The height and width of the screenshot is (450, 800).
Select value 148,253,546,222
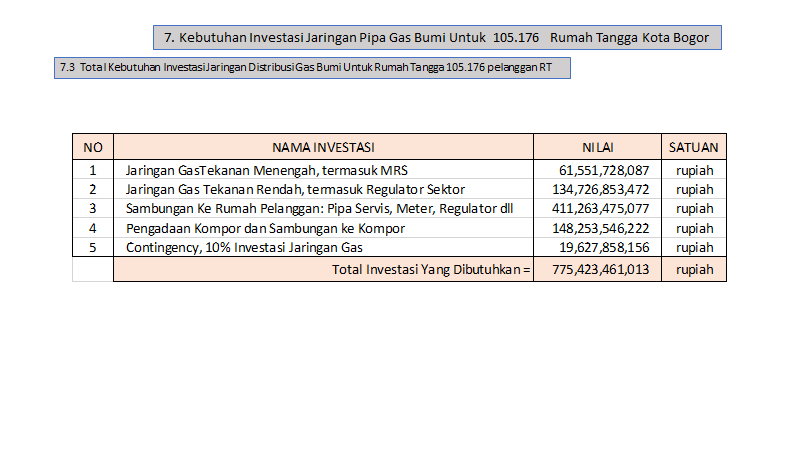597,228
